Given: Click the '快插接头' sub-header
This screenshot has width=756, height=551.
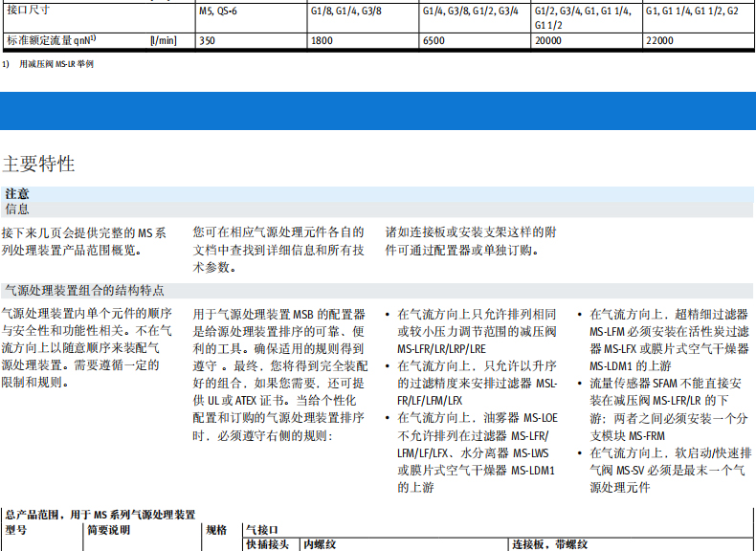Looking at the screenshot, I should tap(267, 544).
